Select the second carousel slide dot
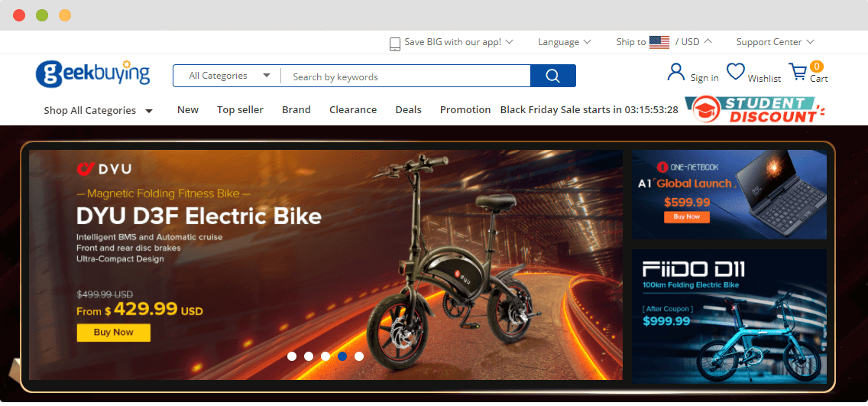 pyautogui.click(x=309, y=356)
